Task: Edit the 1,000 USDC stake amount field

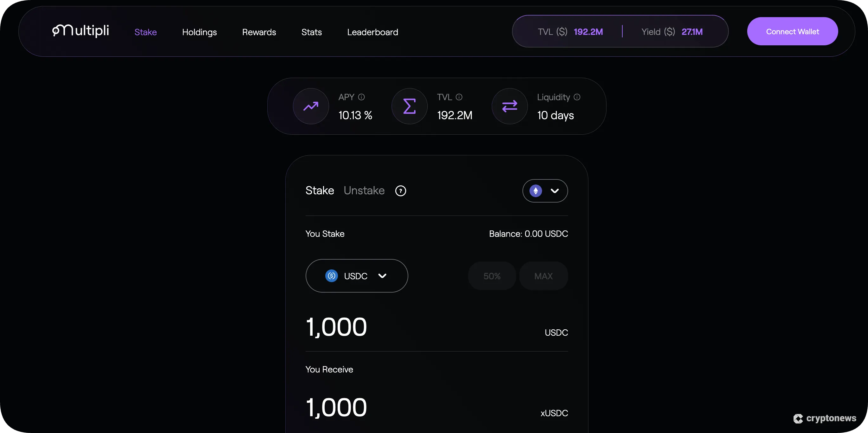Action: [336, 326]
